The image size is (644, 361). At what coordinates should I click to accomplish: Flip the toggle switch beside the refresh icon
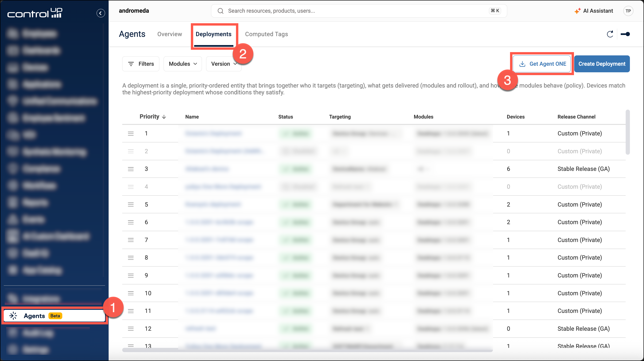(x=625, y=34)
